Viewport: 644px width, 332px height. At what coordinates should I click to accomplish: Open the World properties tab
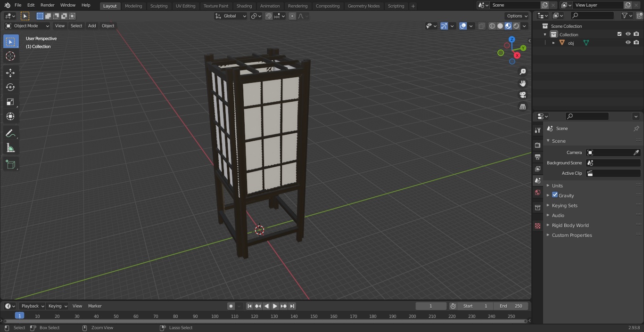537,192
